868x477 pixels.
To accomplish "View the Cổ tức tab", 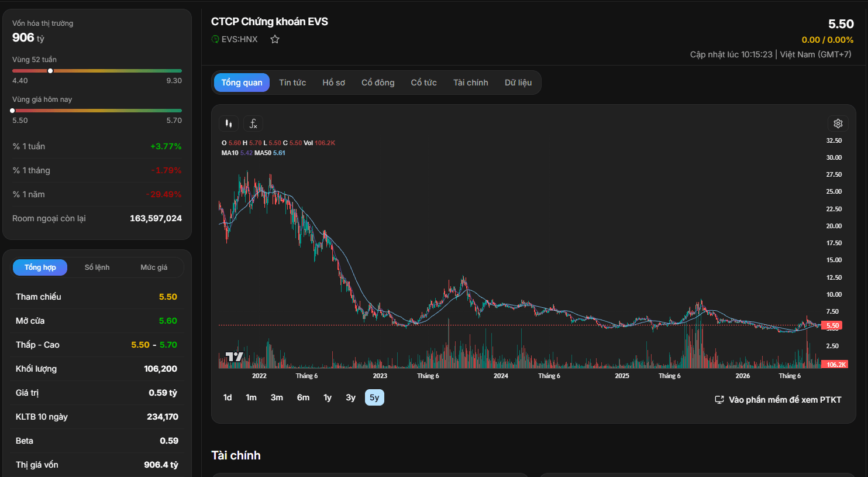I will tap(424, 83).
